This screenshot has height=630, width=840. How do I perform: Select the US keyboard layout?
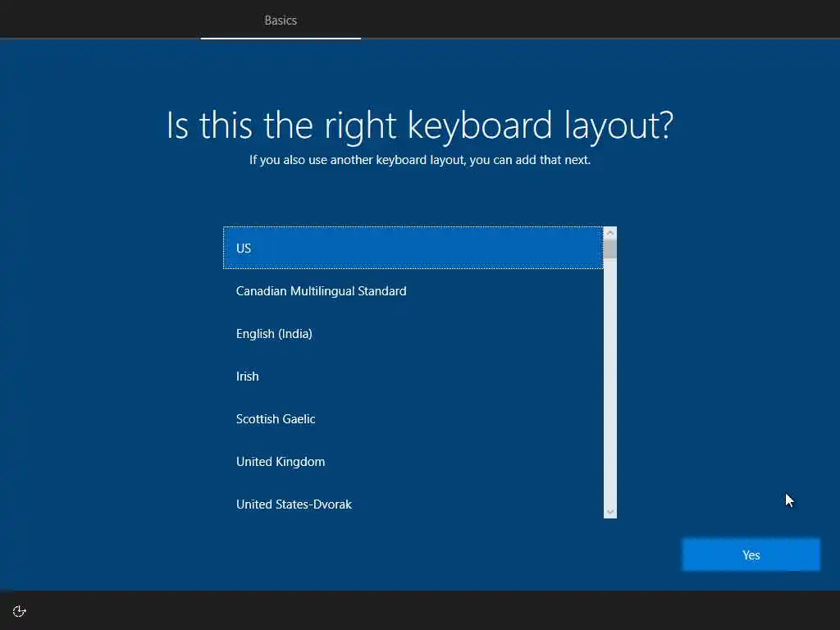click(x=413, y=248)
